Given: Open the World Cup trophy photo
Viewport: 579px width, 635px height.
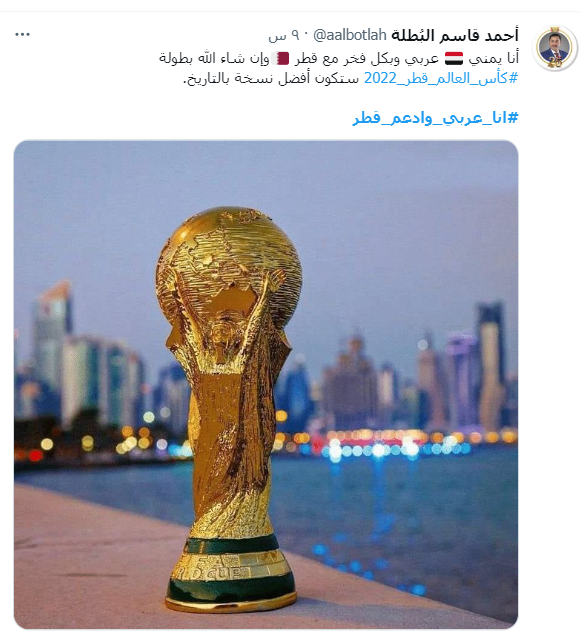Looking at the screenshot, I should click(266, 384).
